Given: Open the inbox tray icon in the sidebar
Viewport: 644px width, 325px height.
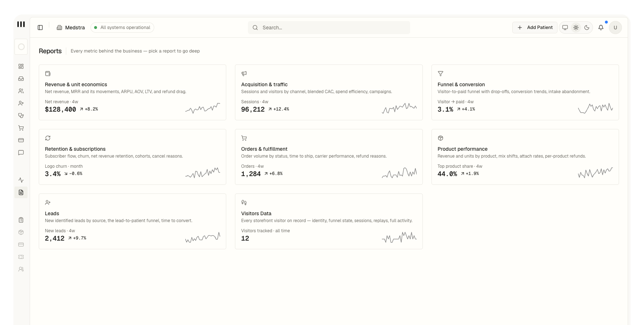Looking at the screenshot, I should 21,79.
